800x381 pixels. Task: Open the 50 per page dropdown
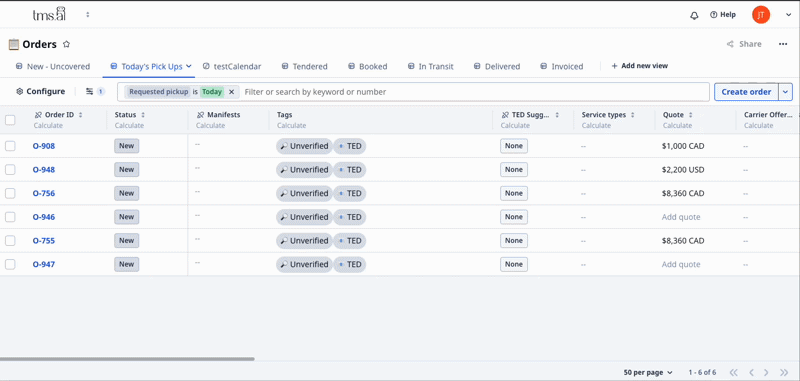coord(648,372)
